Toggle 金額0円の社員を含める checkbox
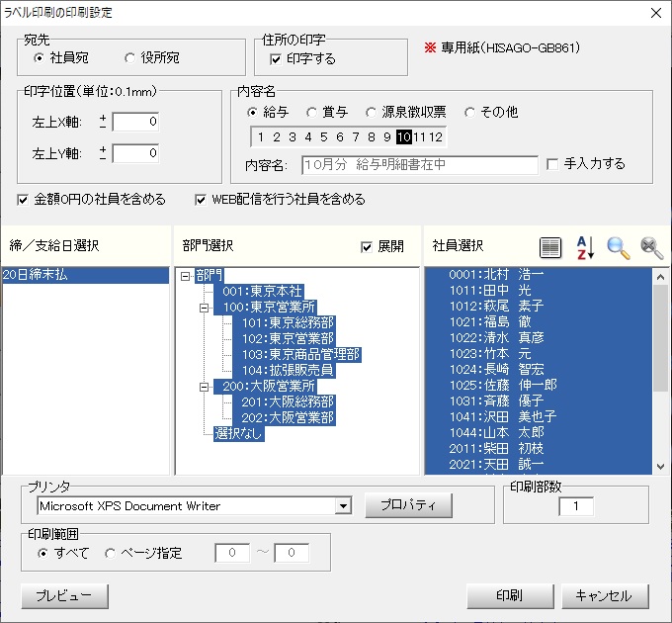Viewport: 672px width, 623px height. coord(23,200)
